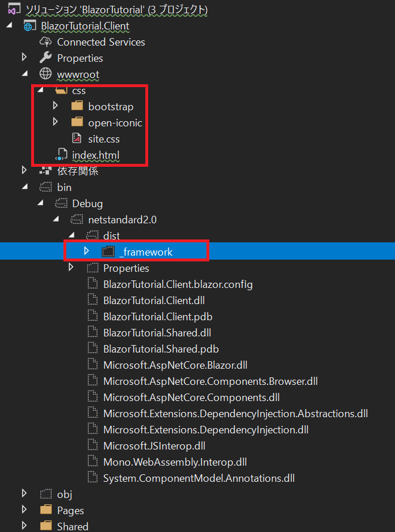395x532 pixels.
Task: Select the wwwroot folder name
Action: [x=78, y=74]
